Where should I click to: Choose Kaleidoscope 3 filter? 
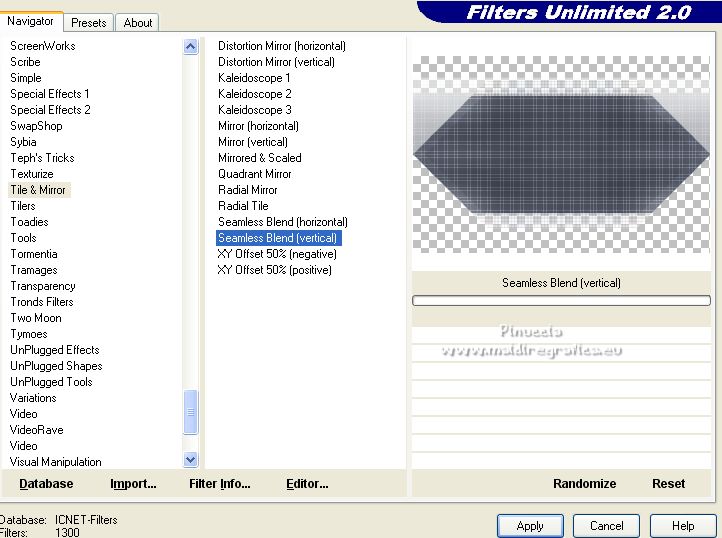click(x=255, y=110)
